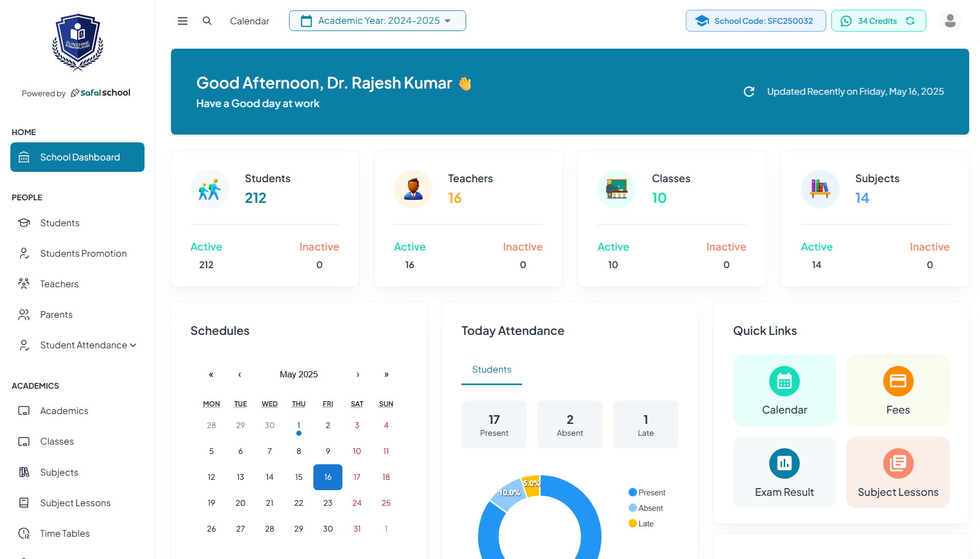This screenshot has height=559, width=980.
Task: Click the Exam Result quick link icon
Action: point(784,463)
